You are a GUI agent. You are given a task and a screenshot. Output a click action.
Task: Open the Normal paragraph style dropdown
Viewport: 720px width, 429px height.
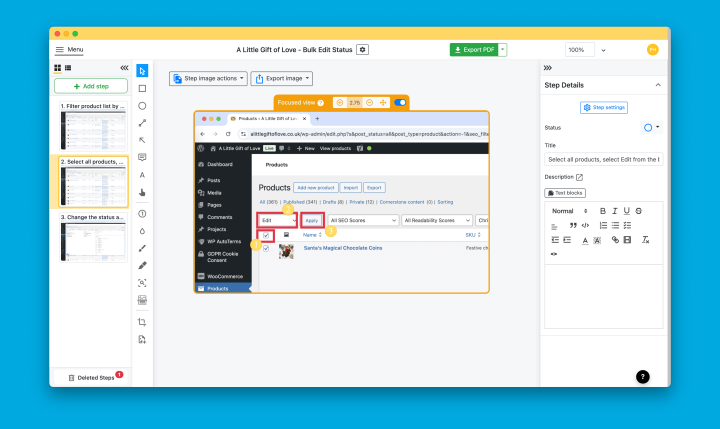click(x=570, y=211)
